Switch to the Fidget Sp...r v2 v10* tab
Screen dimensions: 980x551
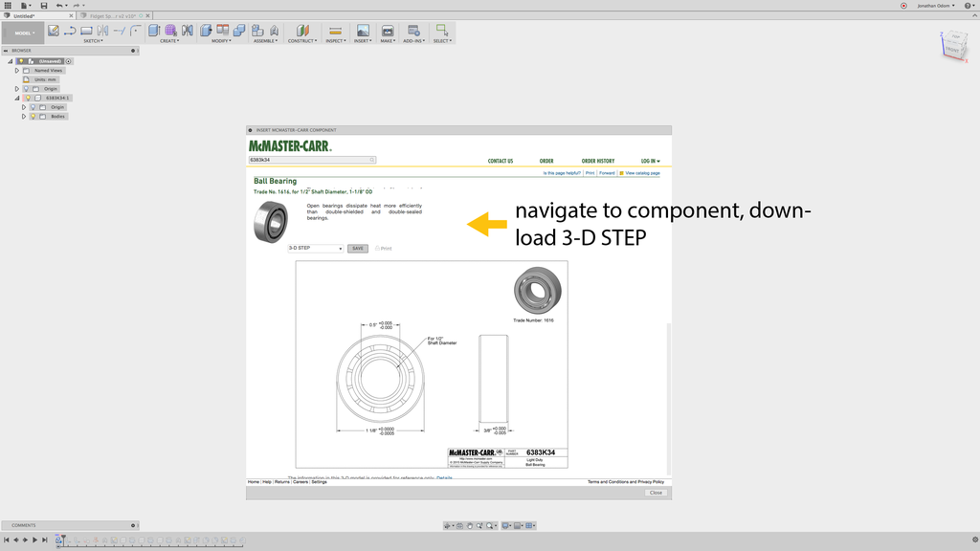pyautogui.click(x=115, y=15)
